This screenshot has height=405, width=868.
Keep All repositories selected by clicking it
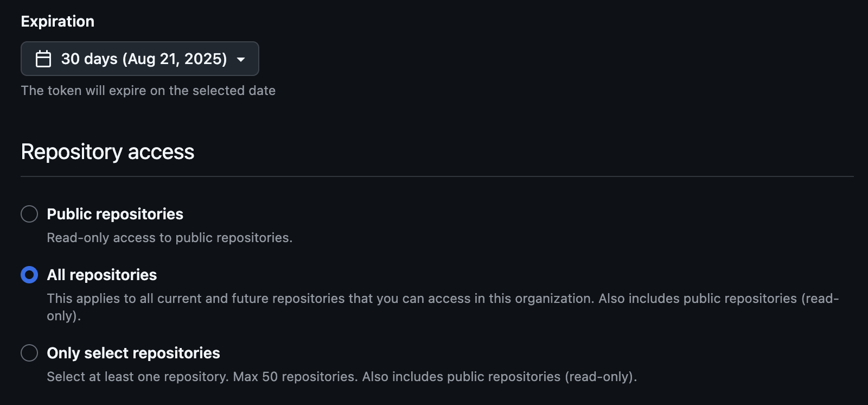click(x=101, y=275)
